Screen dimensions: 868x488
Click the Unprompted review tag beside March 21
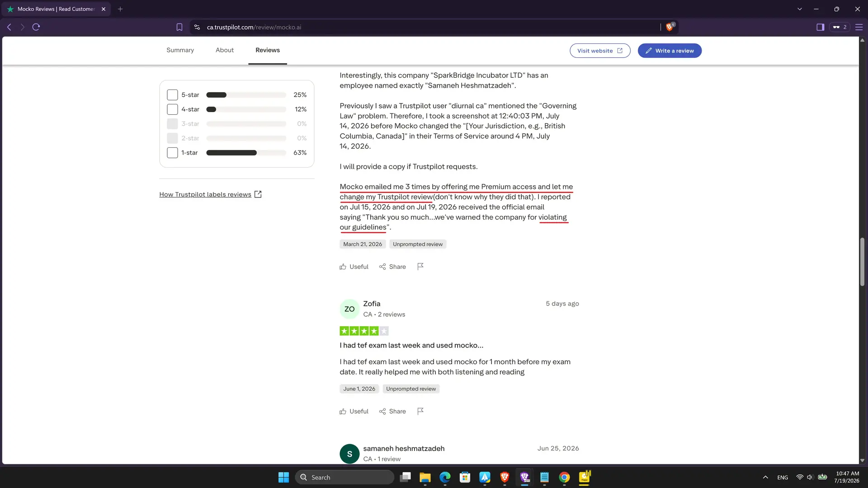(x=418, y=244)
